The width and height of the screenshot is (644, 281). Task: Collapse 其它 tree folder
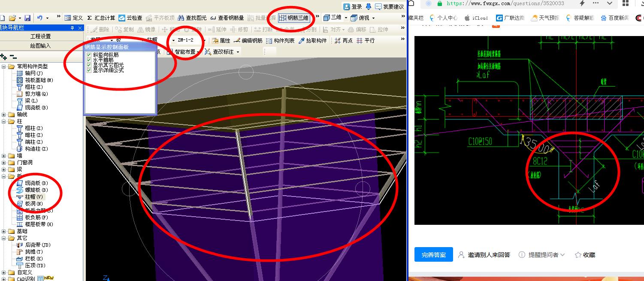coord(4,238)
